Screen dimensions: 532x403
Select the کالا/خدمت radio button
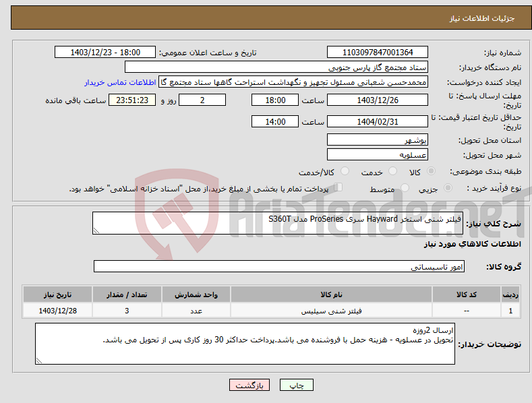(x=345, y=171)
